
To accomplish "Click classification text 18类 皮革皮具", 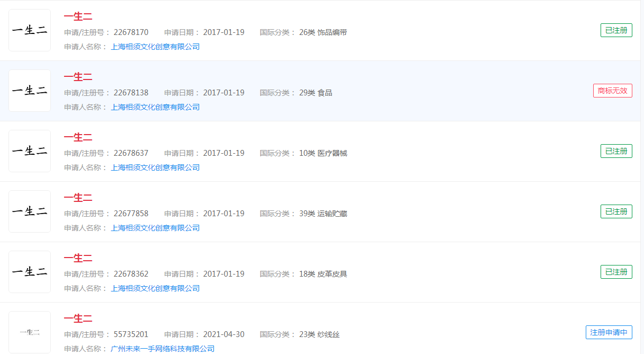I will [323, 274].
